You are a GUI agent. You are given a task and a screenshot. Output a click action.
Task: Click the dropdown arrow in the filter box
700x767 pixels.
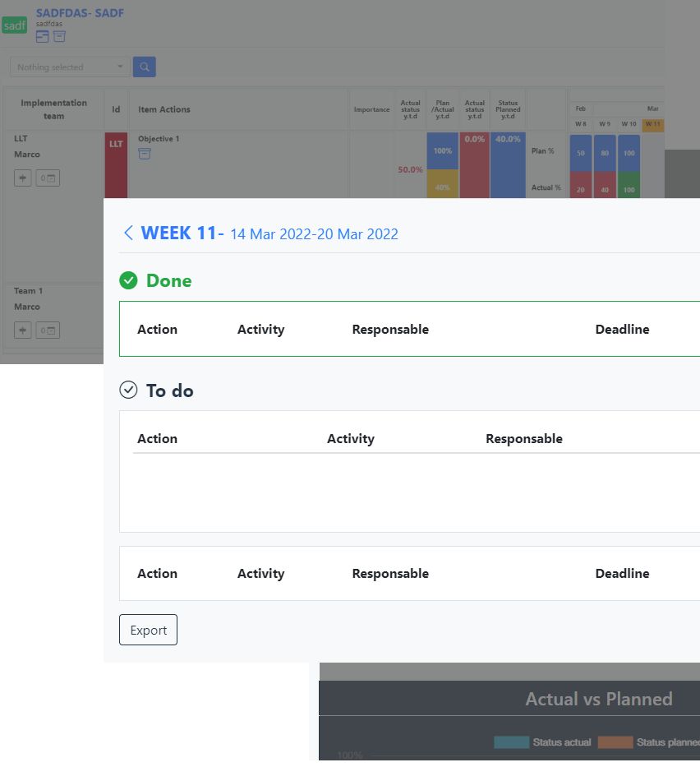[x=120, y=67]
